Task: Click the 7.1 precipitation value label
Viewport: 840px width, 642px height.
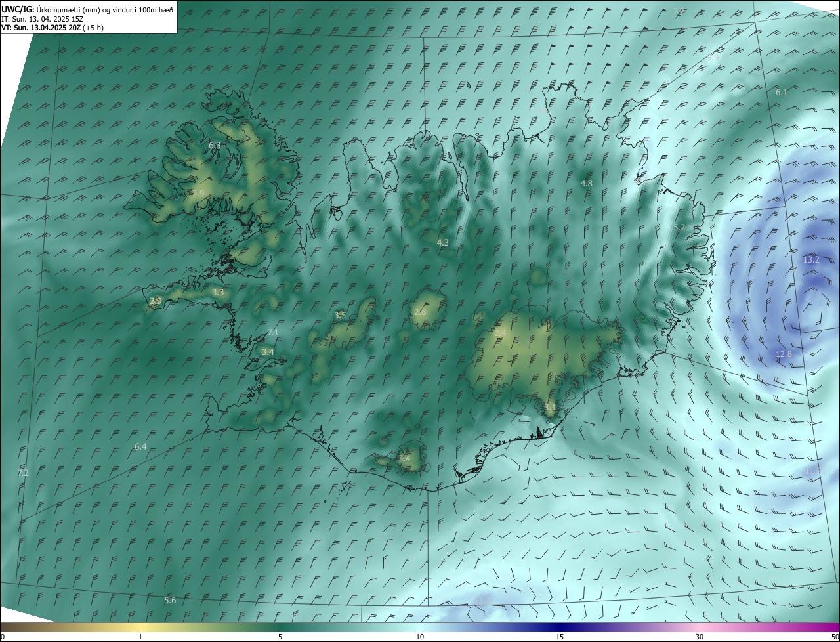Action: tap(273, 333)
